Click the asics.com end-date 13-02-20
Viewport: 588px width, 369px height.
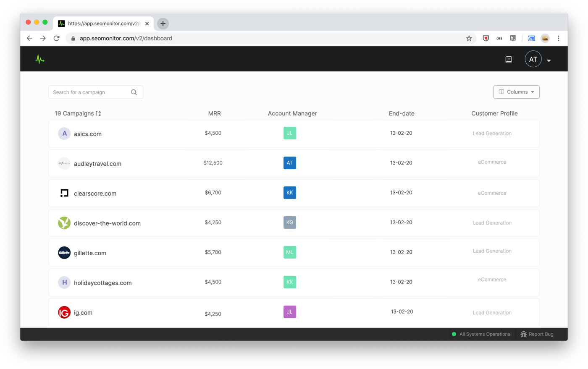[x=401, y=133]
